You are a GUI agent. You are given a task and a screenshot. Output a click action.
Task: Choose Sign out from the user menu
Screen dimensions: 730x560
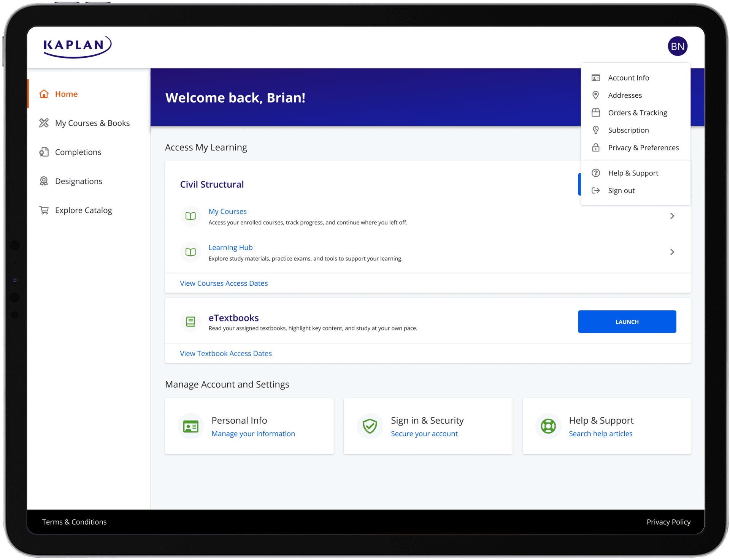(636, 190)
